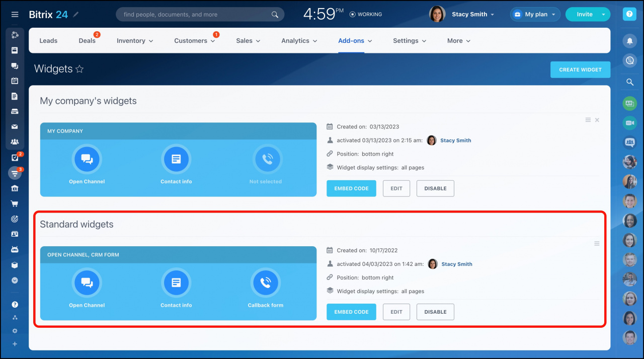Screen dimensions: 644x359
Task: Open the green video camera call icon
Action: (629, 123)
